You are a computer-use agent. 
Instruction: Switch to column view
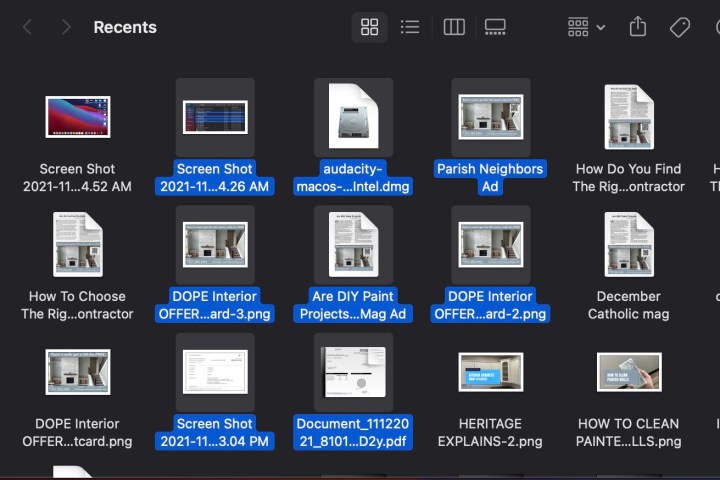pos(454,27)
